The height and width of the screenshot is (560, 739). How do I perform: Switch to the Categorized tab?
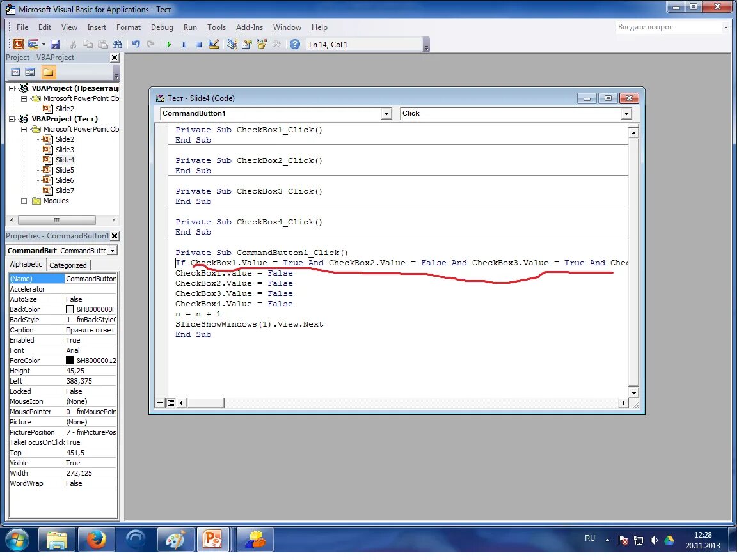[x=68, y=265]
